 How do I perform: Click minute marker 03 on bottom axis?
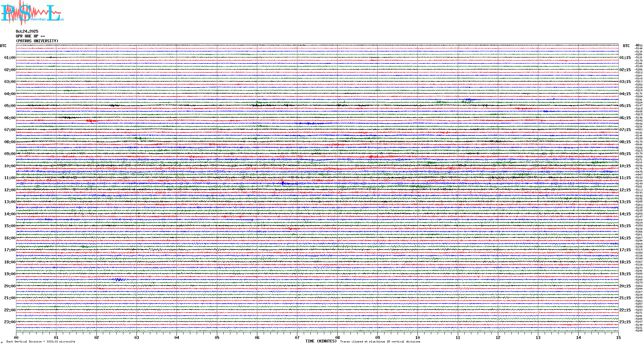137,338
